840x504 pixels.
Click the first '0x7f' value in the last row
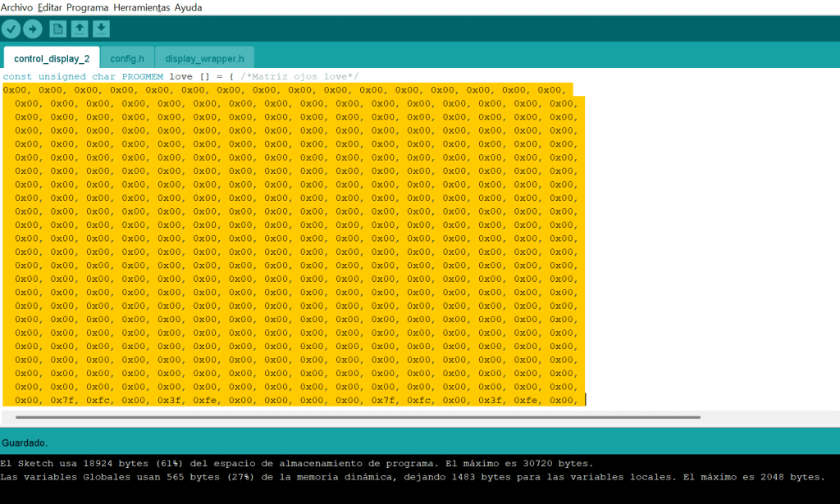(62, 400)
